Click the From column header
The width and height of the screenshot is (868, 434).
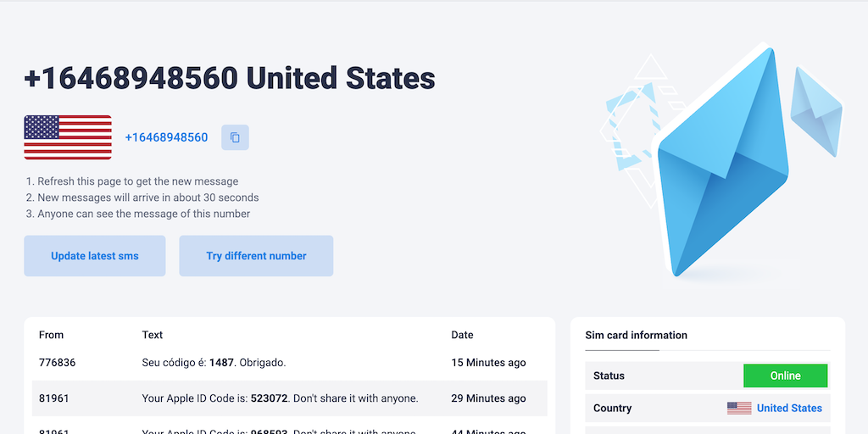pos(51,335)
